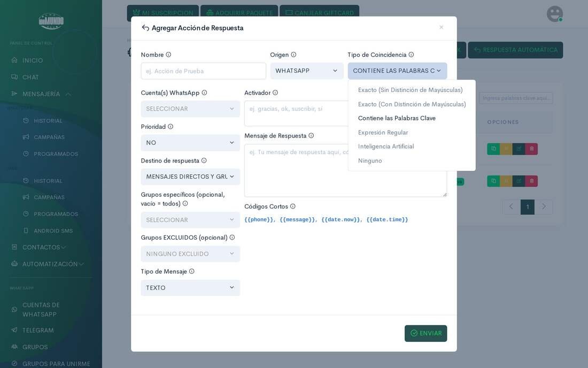Click info icon beside Mensaje de Respuesta

(311, 135)
